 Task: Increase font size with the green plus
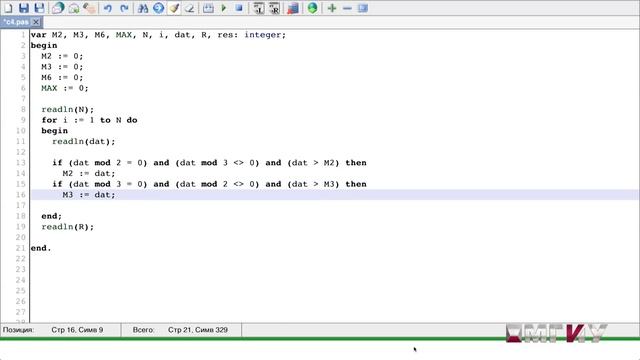tap(332, 8)
